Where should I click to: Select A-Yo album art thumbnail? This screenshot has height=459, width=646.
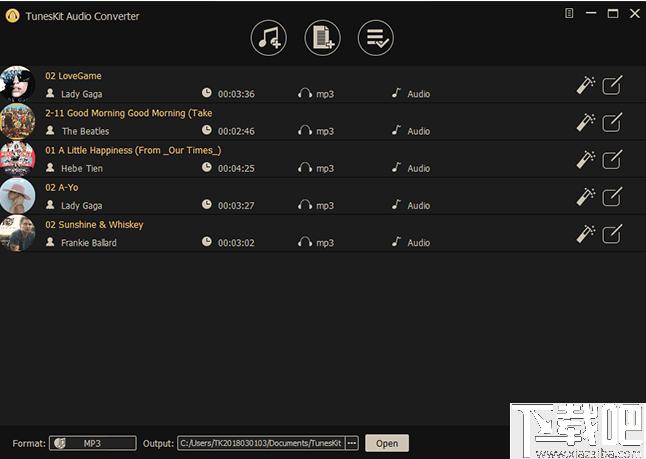pos(17,196)
